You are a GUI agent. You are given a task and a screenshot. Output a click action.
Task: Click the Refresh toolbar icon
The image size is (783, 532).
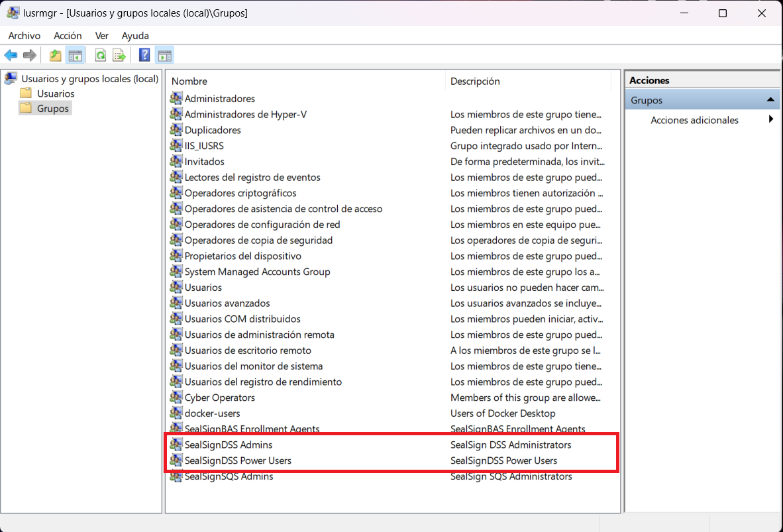[100, 56]
